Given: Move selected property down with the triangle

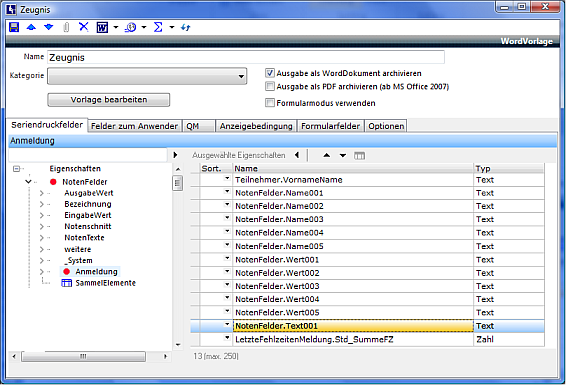Looking at the screenshot, I should 343,156.
